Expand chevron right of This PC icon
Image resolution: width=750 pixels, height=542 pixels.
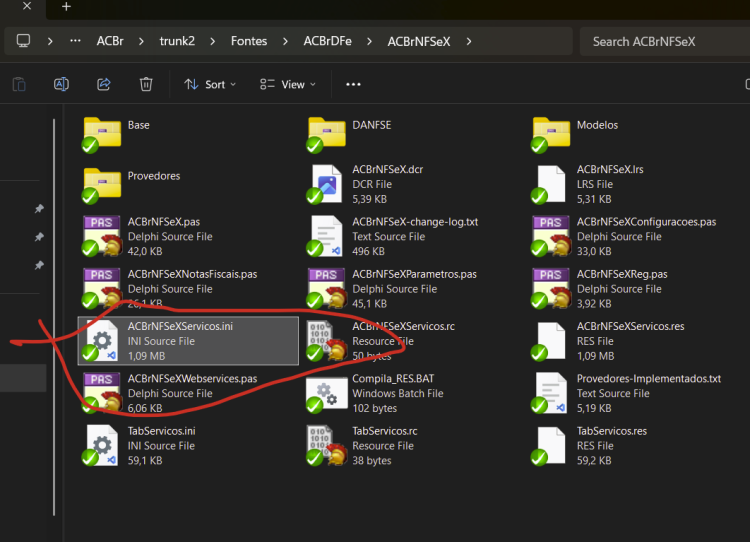pyautogui.click(x=50, y=42)
